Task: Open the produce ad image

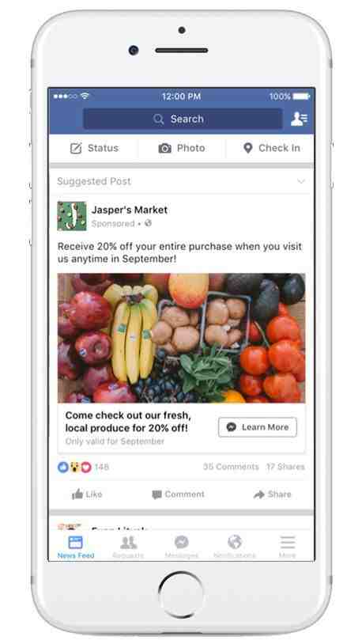Action: (x=182, y=338)
